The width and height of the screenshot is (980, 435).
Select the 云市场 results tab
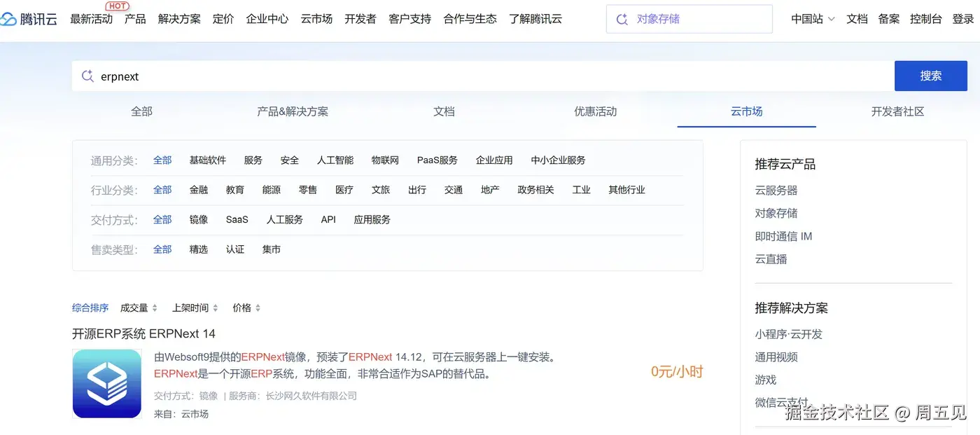tap(747, 111)
